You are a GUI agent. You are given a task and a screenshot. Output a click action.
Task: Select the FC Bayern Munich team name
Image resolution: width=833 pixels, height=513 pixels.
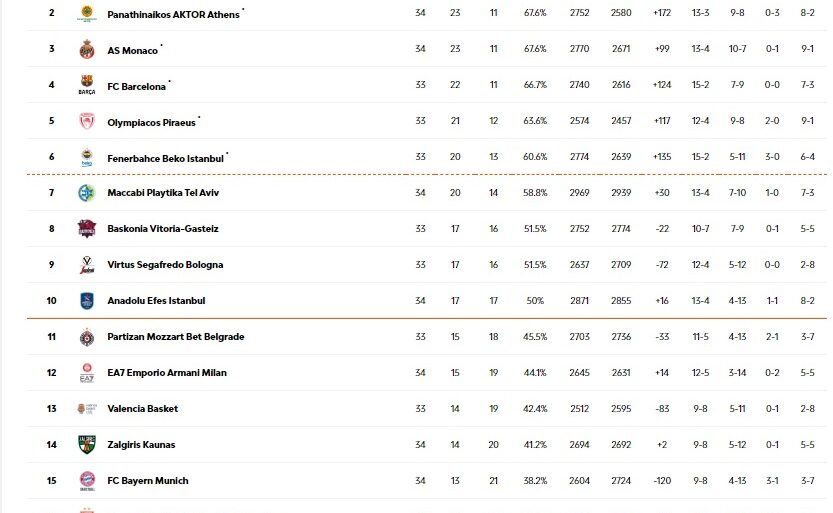147,481
